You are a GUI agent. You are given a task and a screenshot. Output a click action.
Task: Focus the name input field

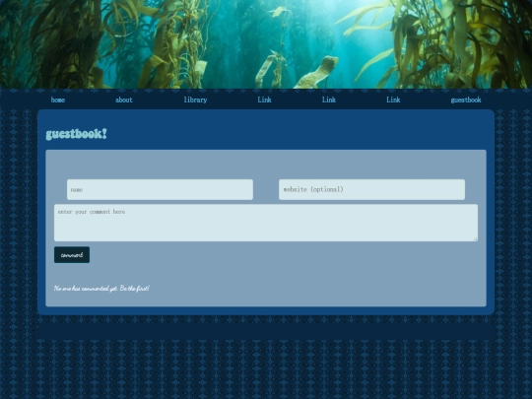click(x=160, y=190)
